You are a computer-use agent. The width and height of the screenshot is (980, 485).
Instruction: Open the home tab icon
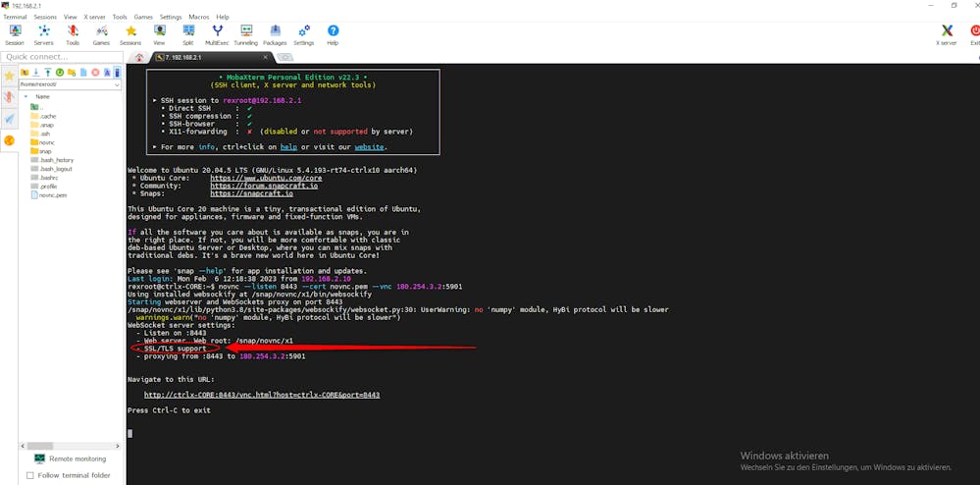138,57
